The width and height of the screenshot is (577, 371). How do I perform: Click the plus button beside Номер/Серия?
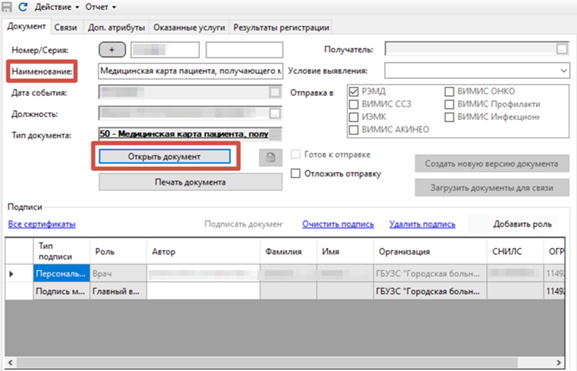[112, 50]
